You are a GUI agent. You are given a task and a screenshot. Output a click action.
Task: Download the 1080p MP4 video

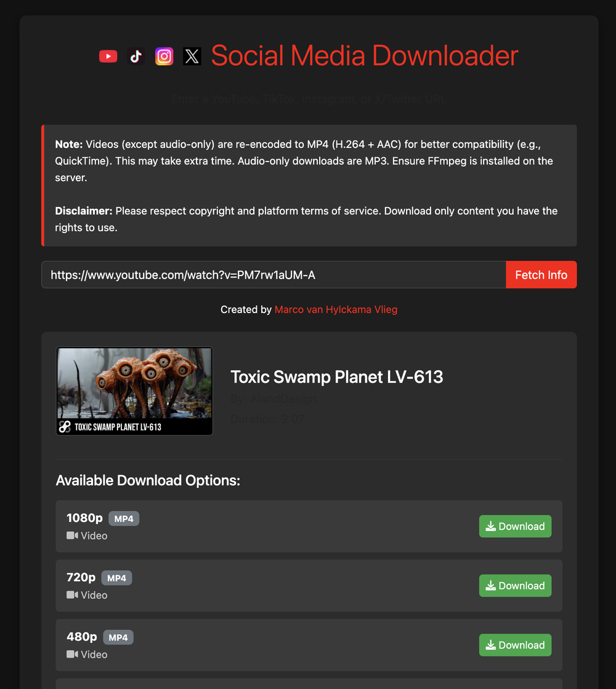[x=515, y=526]
